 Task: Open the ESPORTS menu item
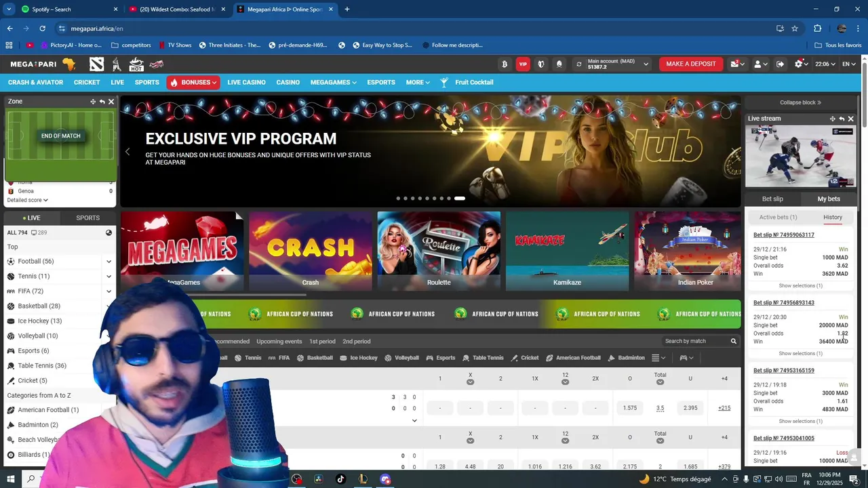coord(381,82)
